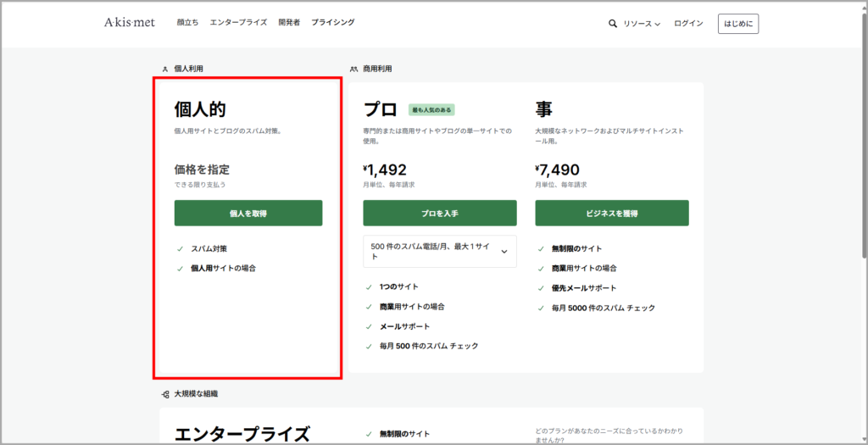This screenshot has height=445, width=868.
Task: Click the checkmark beside 1つのサイト
Action: 369,287
